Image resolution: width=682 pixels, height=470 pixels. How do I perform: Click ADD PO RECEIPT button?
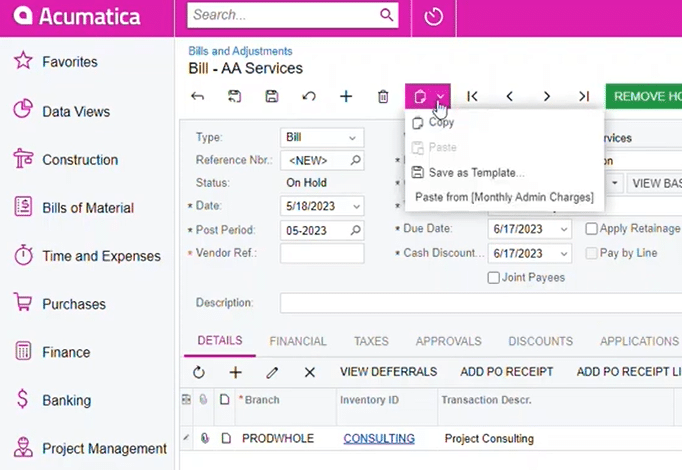point(507,372)
